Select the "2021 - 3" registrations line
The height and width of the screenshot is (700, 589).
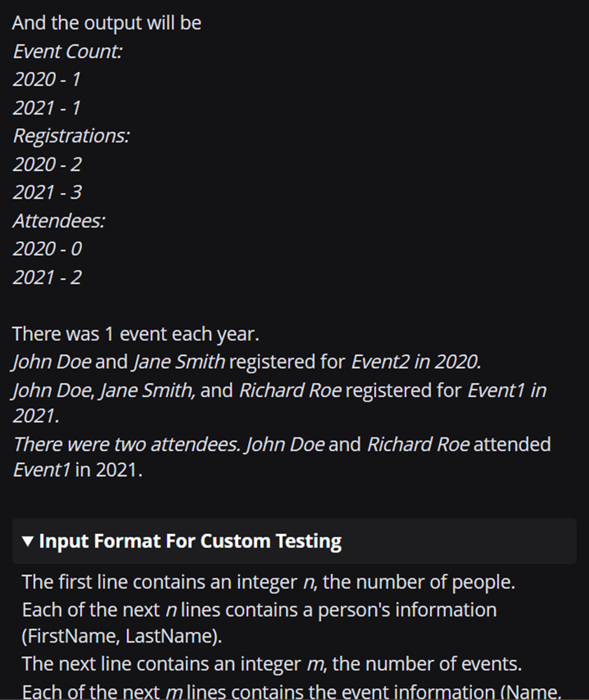[47, 192]
